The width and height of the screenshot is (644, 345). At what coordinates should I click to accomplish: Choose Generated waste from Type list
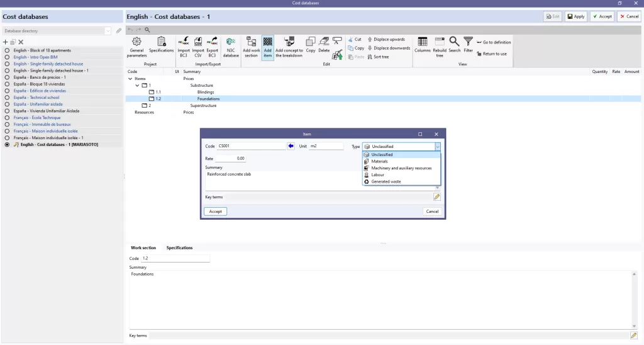[401, 181]
